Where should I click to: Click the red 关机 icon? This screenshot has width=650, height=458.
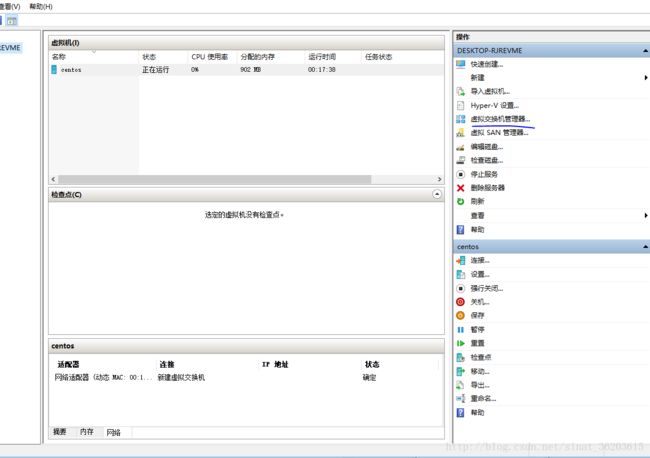pos(461,302)
